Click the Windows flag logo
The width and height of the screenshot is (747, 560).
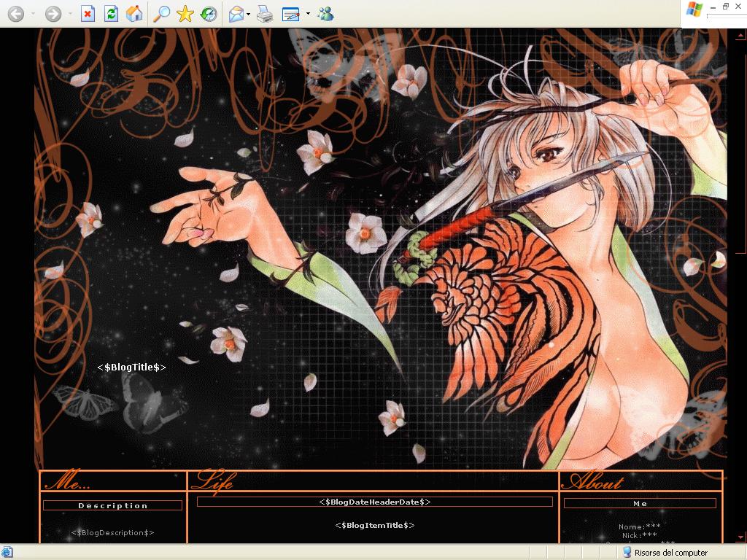[694, 9]
